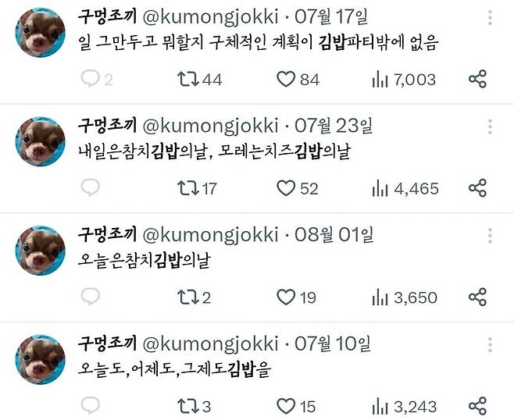Viewport: 514px width, 420px height.
Task: Click the dog avatar on 07월 23일 tweet
Action: (x=41, y=141)
